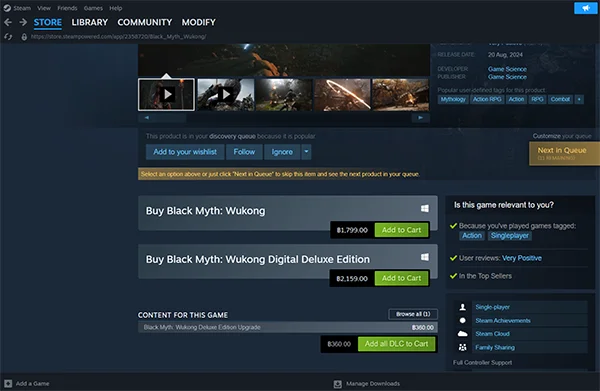Click Add to your wishlist

185,152
